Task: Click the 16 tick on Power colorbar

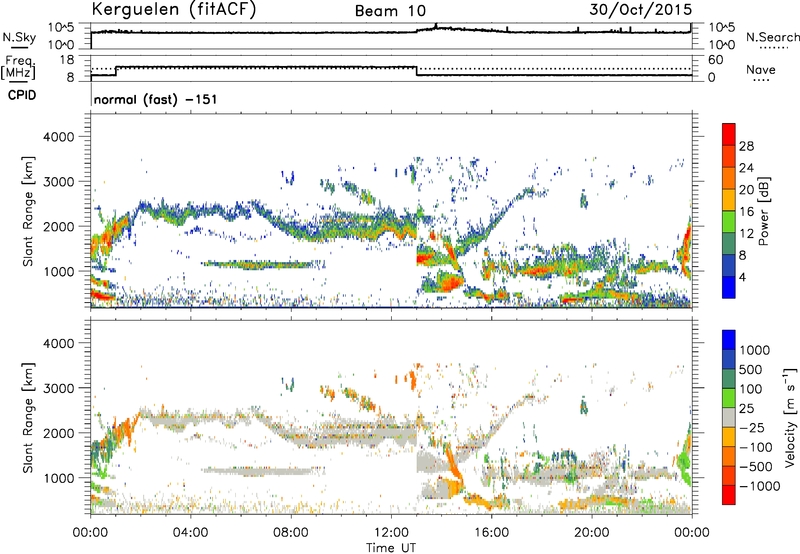Action: click(x=746, y=212)
